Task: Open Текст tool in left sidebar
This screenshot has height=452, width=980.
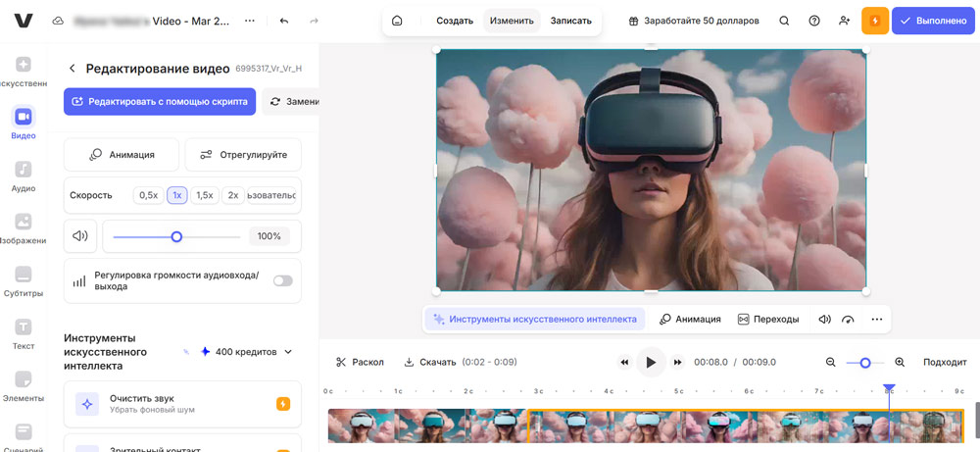Action: tap(24, 333)
